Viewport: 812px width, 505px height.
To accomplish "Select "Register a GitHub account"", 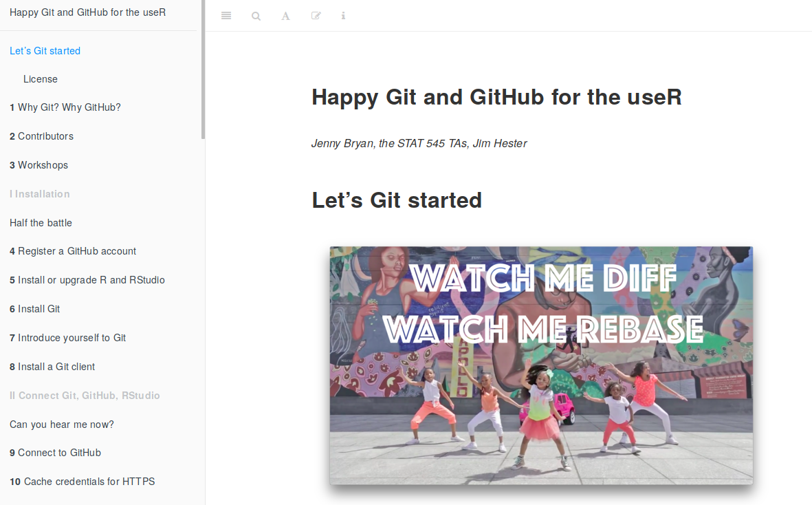I will (x=72, y=251).
